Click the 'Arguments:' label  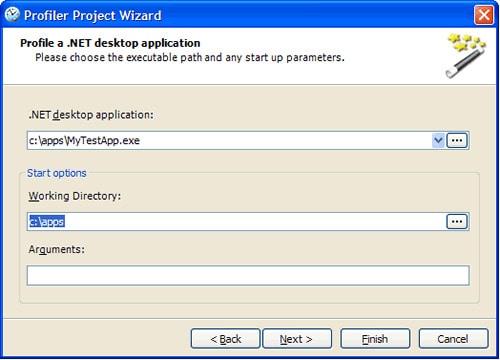tap(57, 249)
